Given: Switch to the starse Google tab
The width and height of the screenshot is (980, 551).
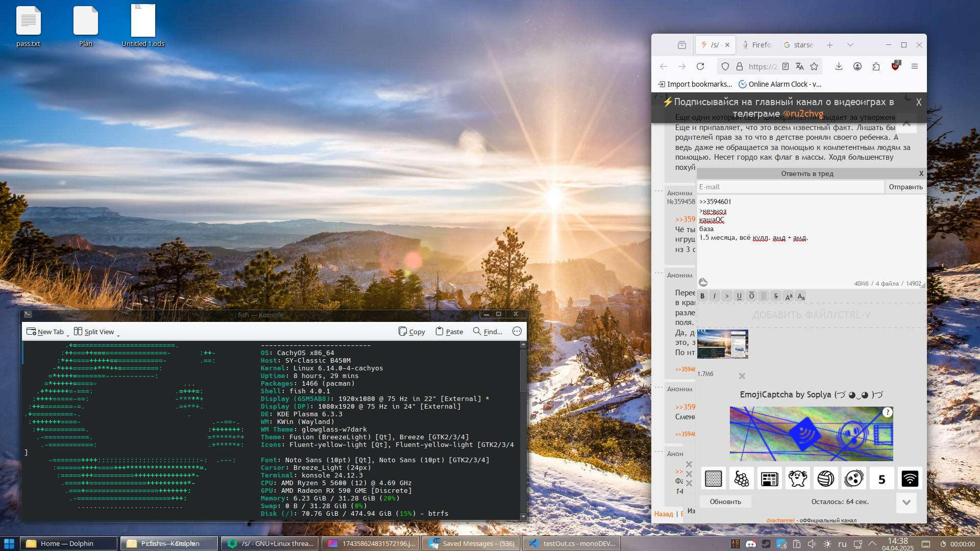Looking at the screenshot, I should tap(799, 45).
